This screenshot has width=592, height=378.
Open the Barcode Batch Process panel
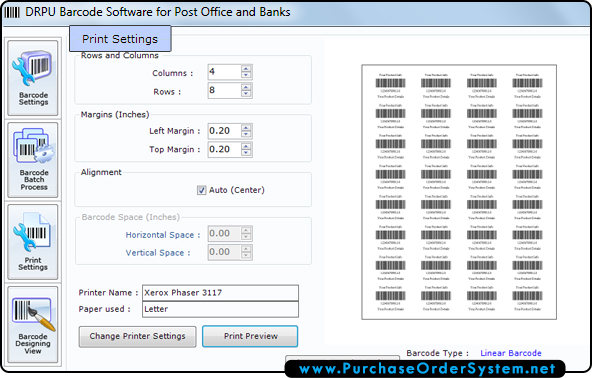click(x=33, y=160)
